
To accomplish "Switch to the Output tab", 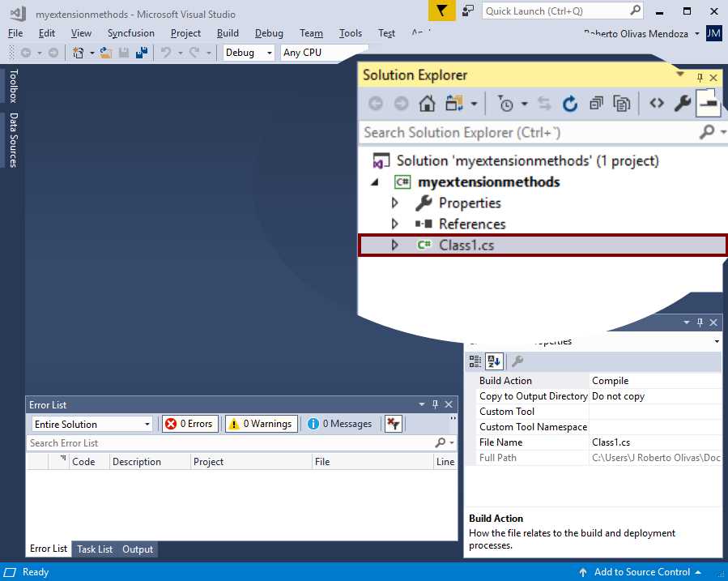I will point(137,549).
